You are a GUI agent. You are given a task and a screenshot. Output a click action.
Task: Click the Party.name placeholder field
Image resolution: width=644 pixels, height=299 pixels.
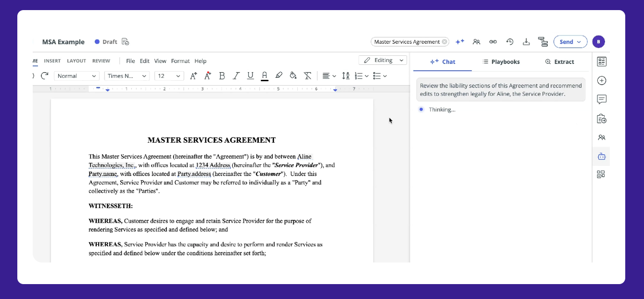pos(102,174)
